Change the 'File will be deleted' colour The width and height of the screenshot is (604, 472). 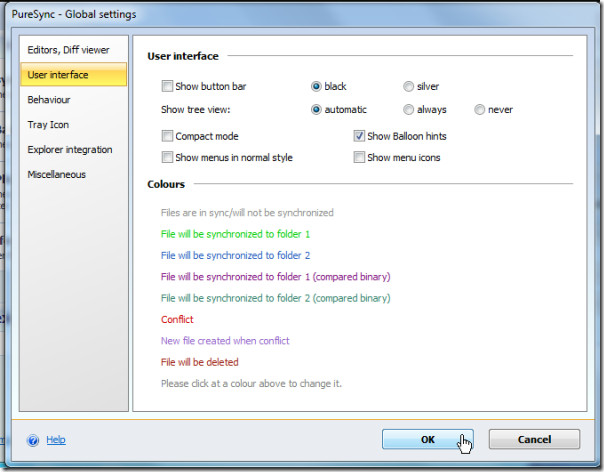pyautogui.click(x=200, y=362)
